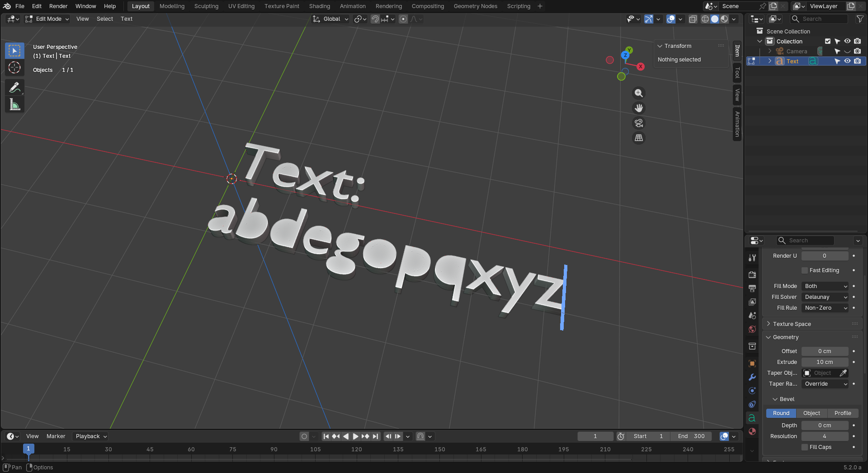Pick the Measure ruler tool

14,105
